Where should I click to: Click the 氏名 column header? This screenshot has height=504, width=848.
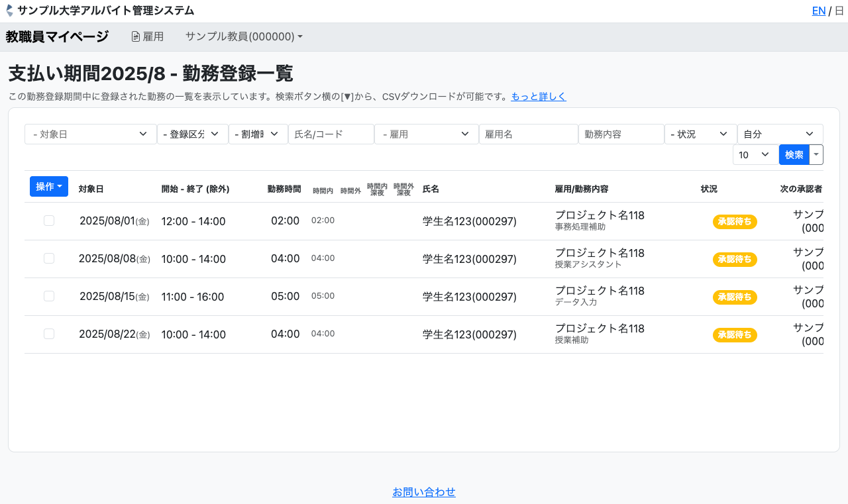(x=431, y=189)
